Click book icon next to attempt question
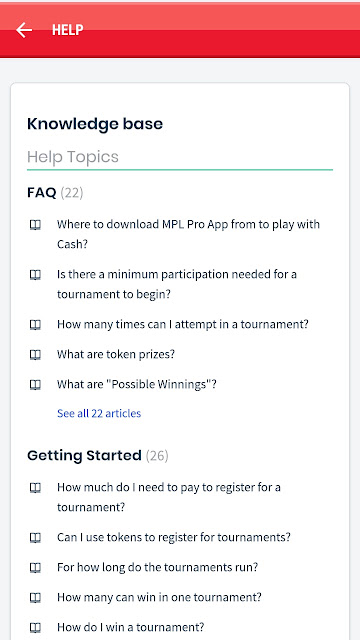 (x=36, y=325)
